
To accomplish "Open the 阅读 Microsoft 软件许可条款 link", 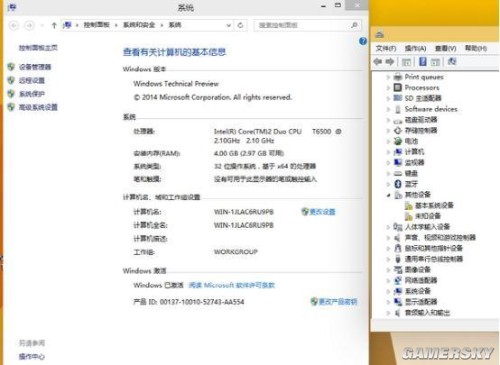I will (232, 285).
